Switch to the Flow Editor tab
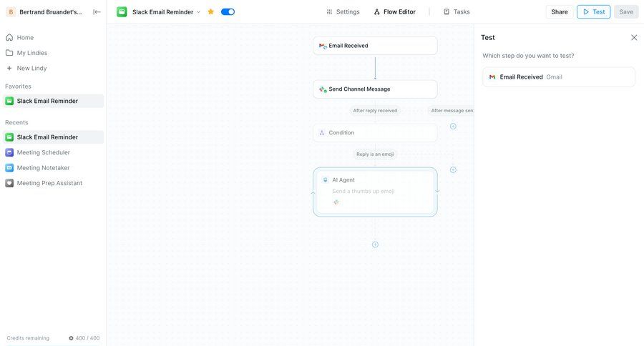The width and height of the screenshot is (644, 346). click(x=395, y=12)
